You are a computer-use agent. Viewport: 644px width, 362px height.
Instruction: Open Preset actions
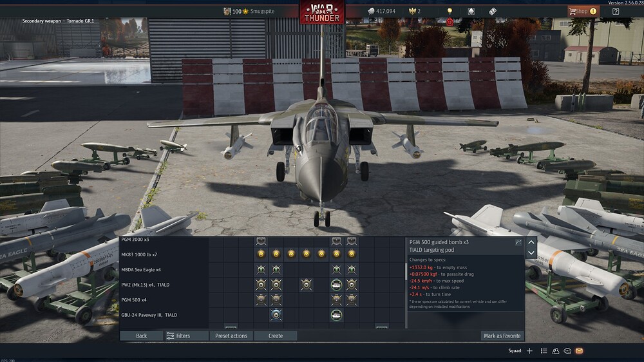point(231,336)
